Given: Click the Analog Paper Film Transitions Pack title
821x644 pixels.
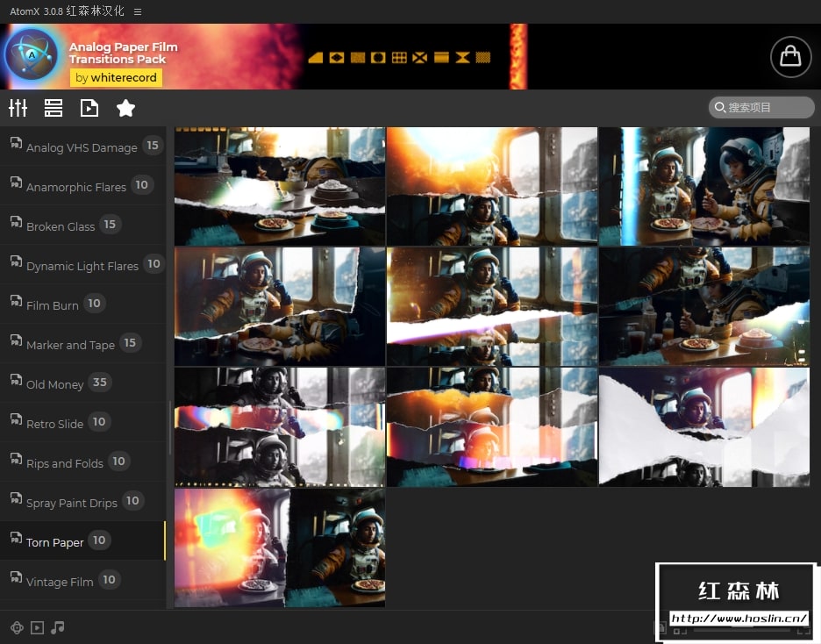Looking at the screenshot, I should (x=123, y=53).
